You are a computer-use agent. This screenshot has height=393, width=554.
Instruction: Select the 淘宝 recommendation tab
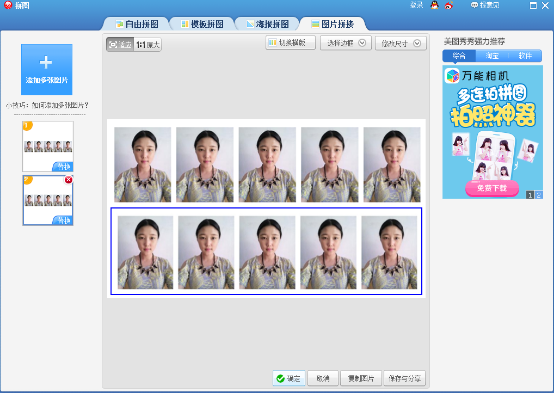(x=492, y=56)
